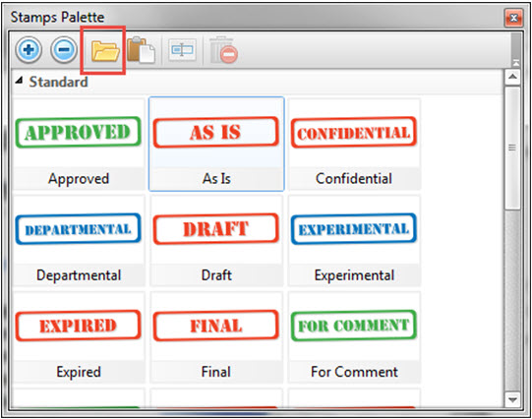Viewport: 532px width, 419px height.
Task: Pick the Departmental stamp
Action: [79, 241]
